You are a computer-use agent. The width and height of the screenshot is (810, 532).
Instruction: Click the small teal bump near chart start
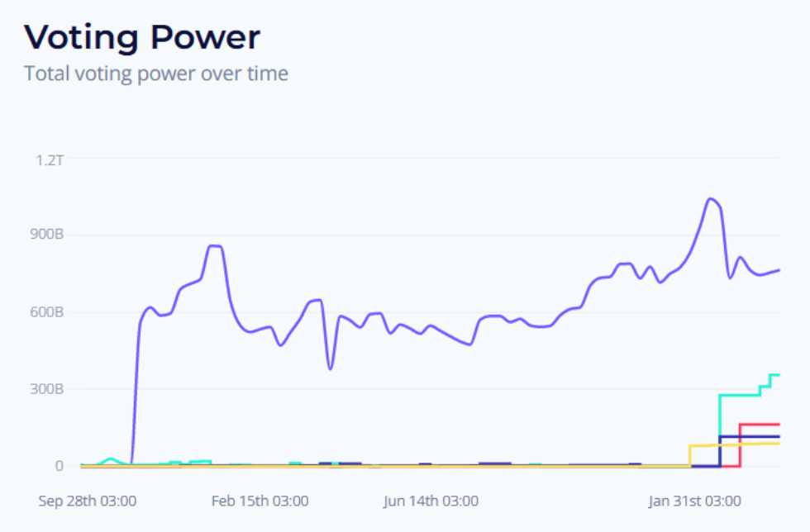pyautogui.click(x=110, y=459)
